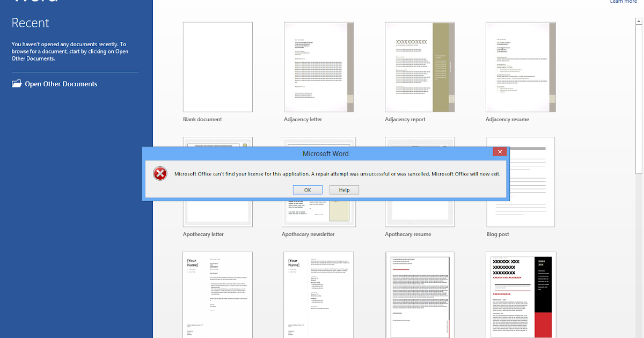Select the Adjacency letter template thumbnail
This screenshot has width=644, height=338.
tap(319, 67)
